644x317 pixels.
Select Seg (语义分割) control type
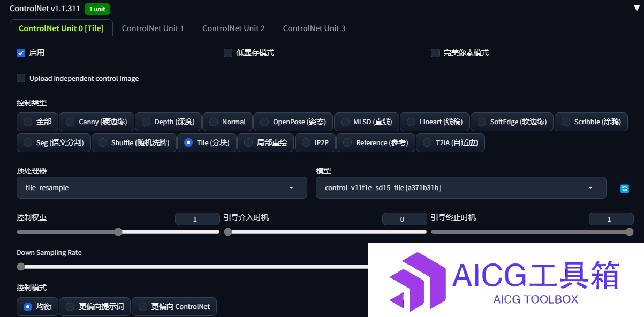point(54,142)
